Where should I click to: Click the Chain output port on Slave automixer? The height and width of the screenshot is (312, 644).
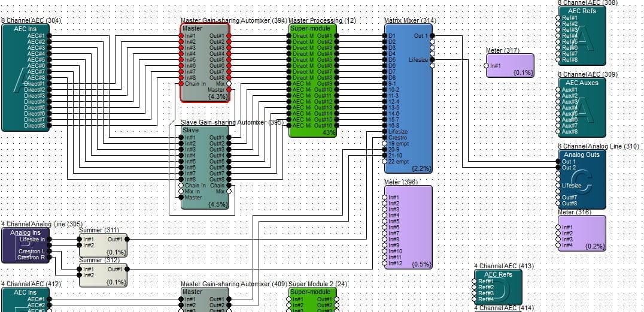(x=229, y=186)
